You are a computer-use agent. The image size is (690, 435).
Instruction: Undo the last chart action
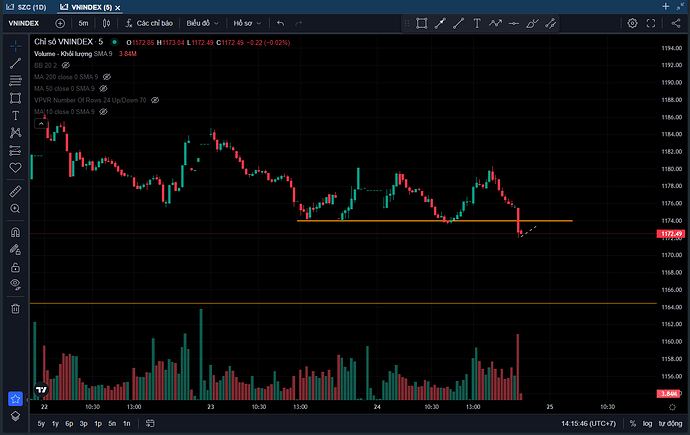click(x=280, y=23)
